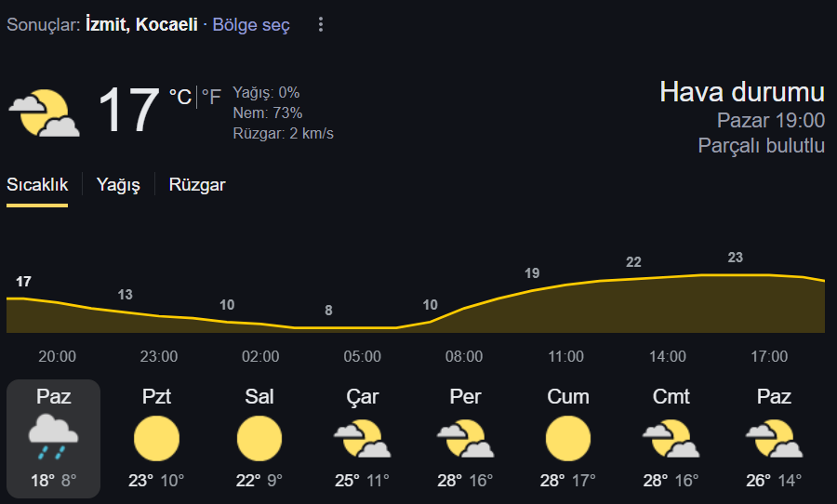Click the current partly cloudy weather icon
The height and width of the screenshot is (504, 837).
pos(45,113)
